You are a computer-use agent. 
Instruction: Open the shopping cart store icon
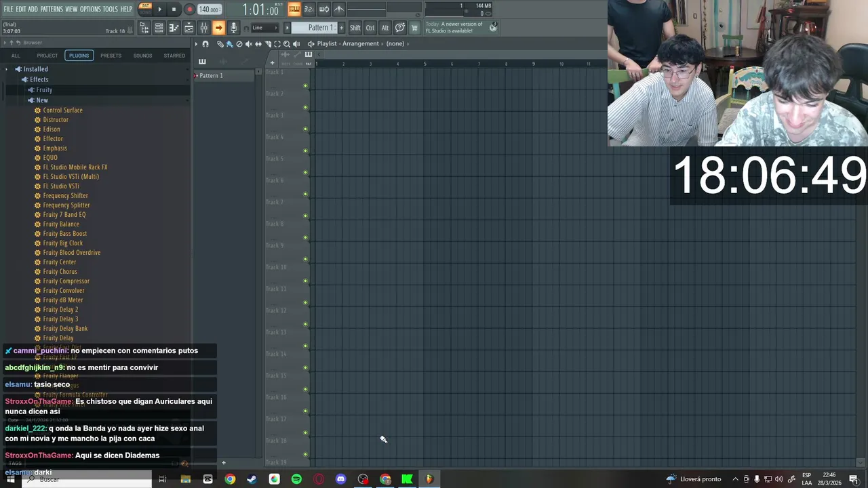[414, 28]
